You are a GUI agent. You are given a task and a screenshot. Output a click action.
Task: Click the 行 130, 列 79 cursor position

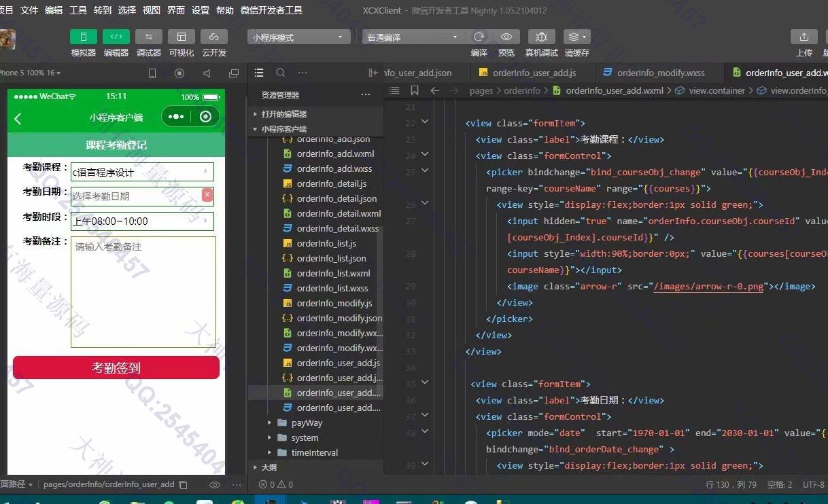pos(731,485)
